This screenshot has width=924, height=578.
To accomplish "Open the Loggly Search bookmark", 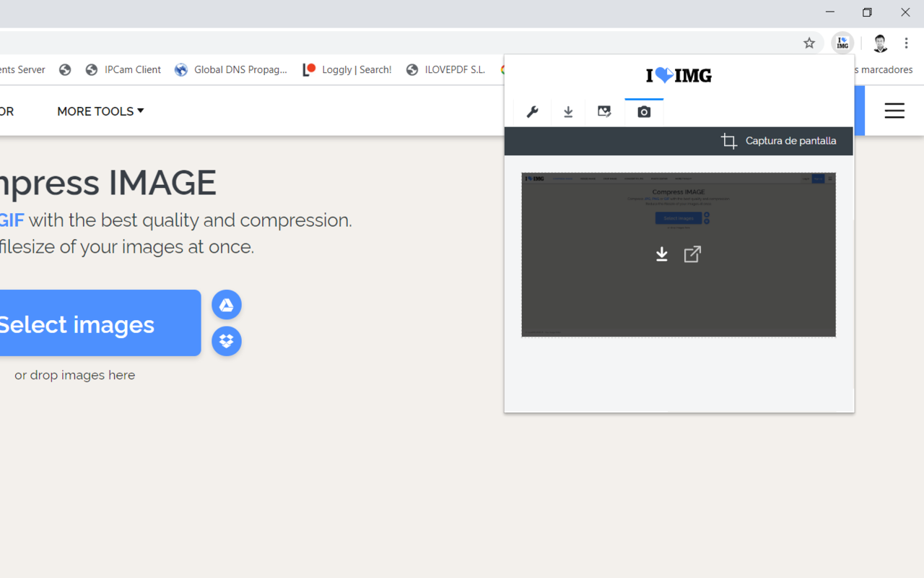I will tap(346, 69).
